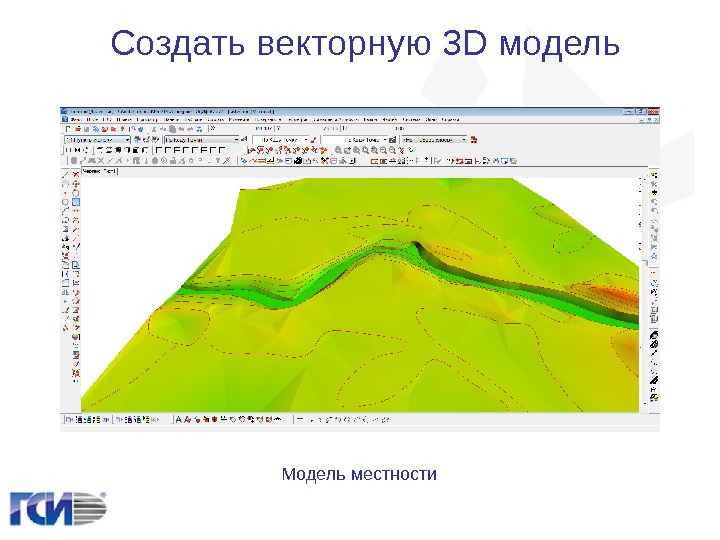Maximize the CAD application window
The height and width of the screenshot is (540, 720).
coord(641,112)
